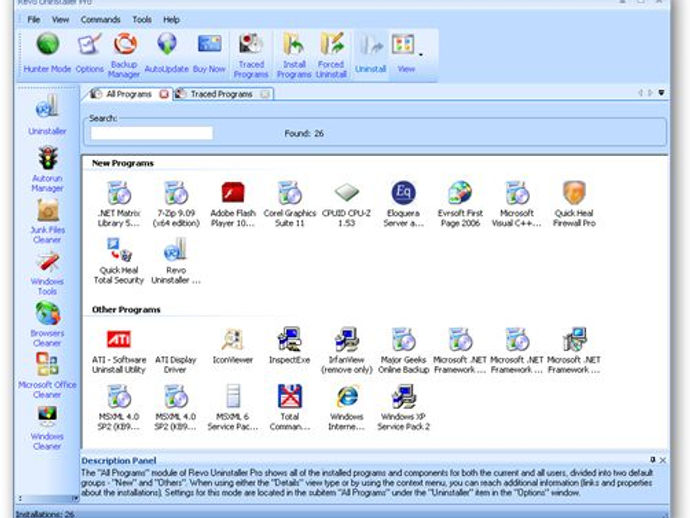Close the Traced Programs tab

[264, 94]
